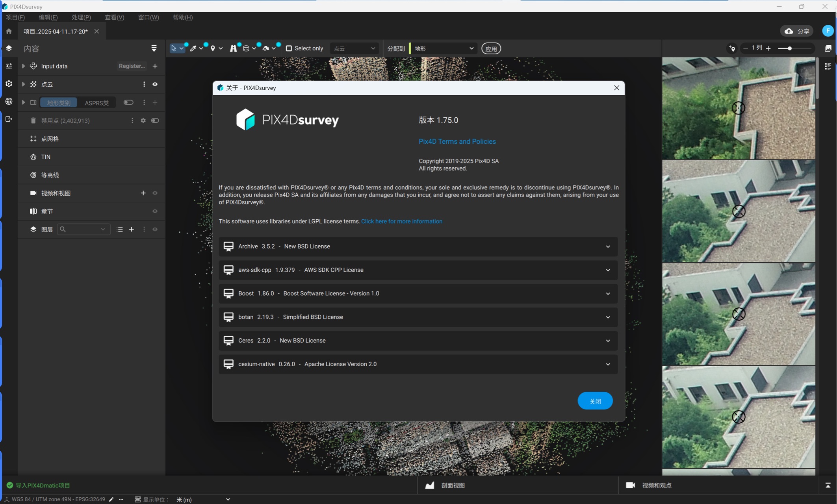Open the Edit menu

(48, 17)
